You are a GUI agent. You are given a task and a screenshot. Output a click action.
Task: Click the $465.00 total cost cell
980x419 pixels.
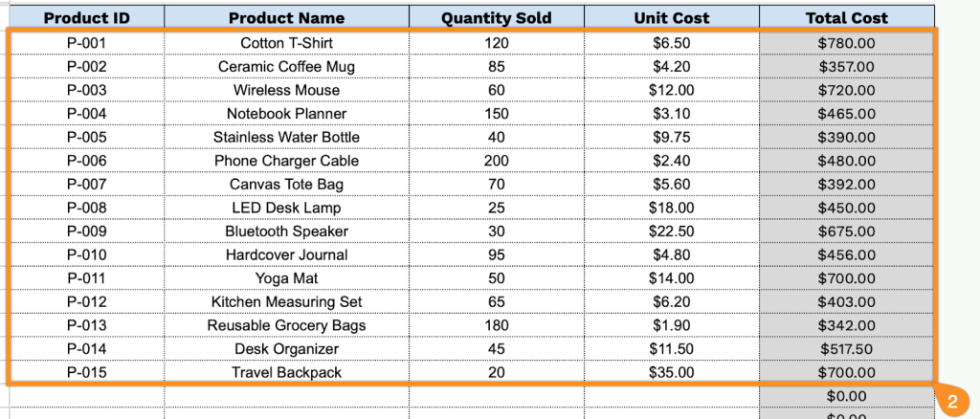click(846, 114)
